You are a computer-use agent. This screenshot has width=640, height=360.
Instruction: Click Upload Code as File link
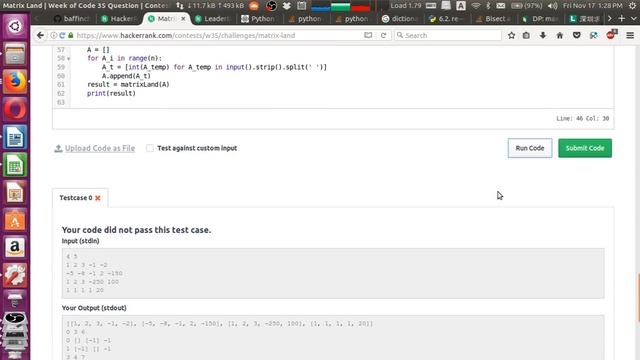point(100,148)
